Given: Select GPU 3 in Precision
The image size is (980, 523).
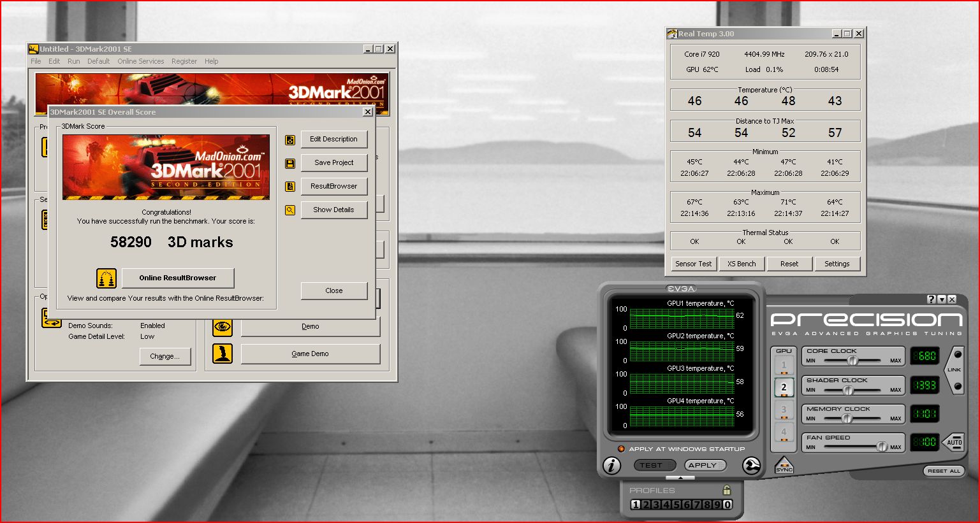Looking at the screenshot, I should [x=784, y=410].
